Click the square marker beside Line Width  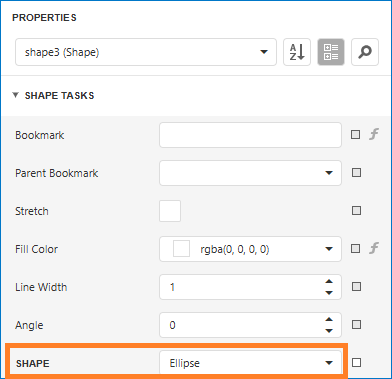[356, 287]
